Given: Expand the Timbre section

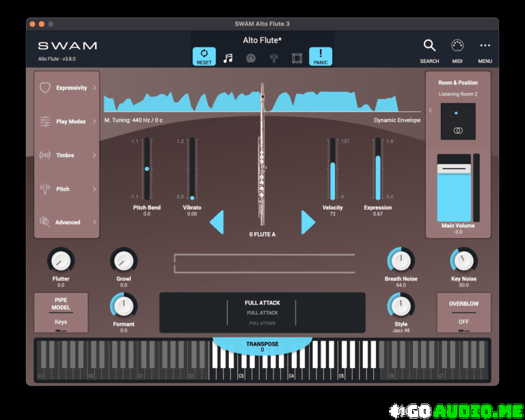Looking at the screenshot, I should (67, 155).
